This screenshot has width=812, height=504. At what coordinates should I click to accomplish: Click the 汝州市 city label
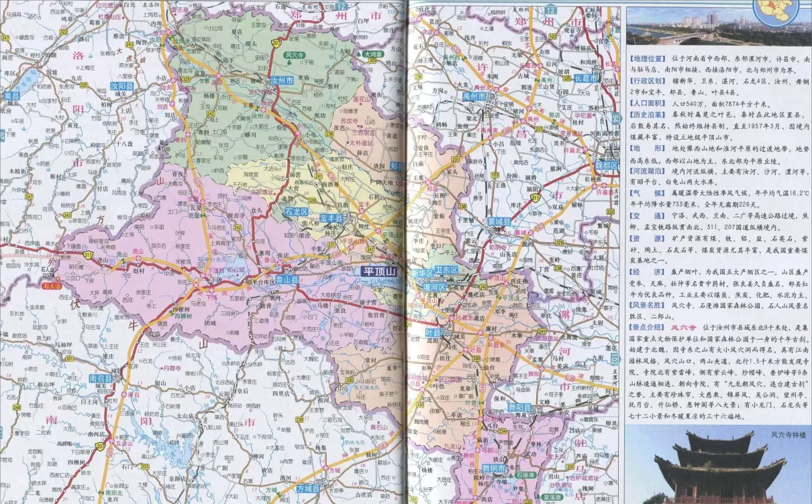282,80
